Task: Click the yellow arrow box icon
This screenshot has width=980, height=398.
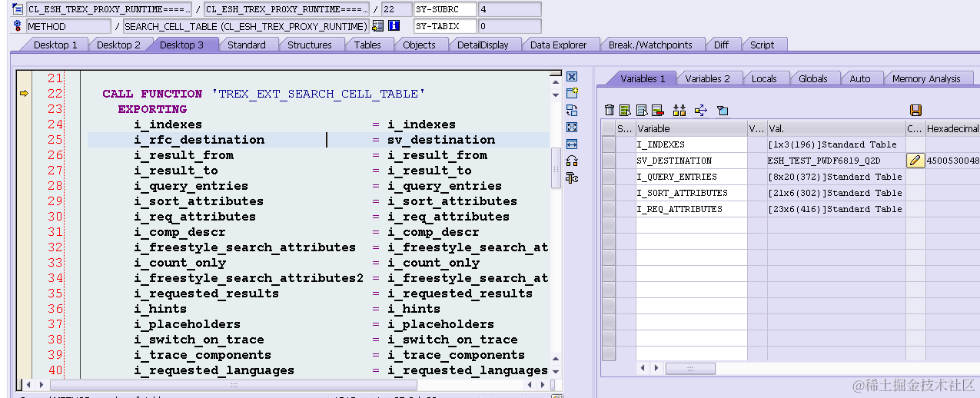Action: click(700, 111)
